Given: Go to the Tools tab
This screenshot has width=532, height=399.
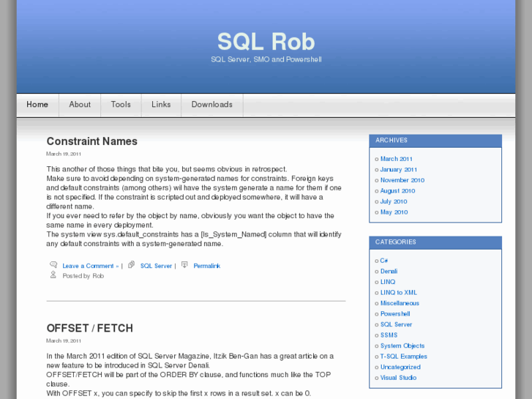Looking at the screenshot, I should 121,105.
